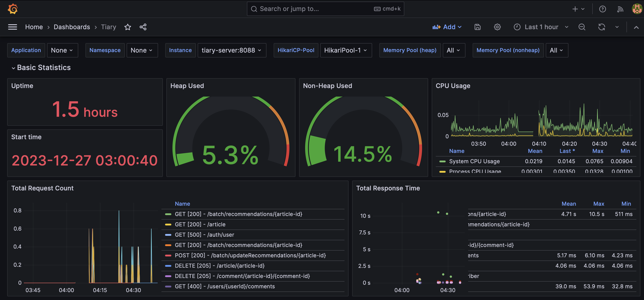
Task: Toggle the GET [500] - /auth/user series
Action: (x=204, y=235)
